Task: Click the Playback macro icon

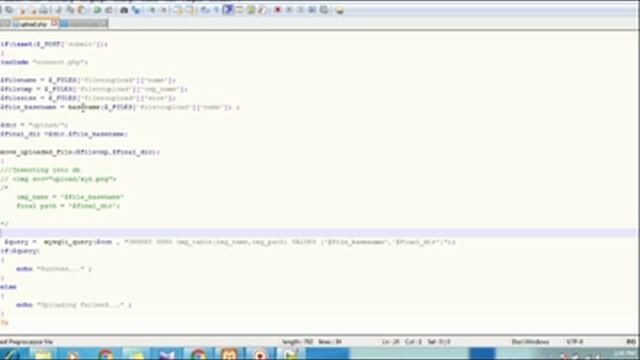Action: coord(300,10)
